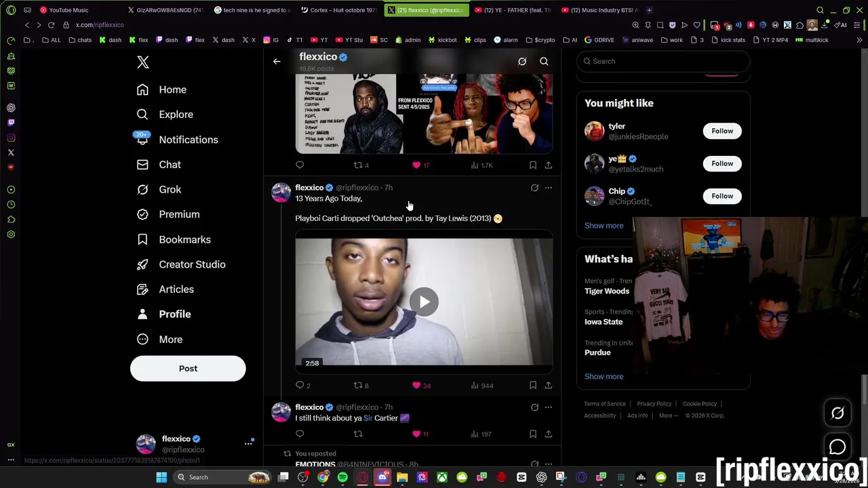Open Iowa State trending topic

pyautogui.click(x=604, y=322)
